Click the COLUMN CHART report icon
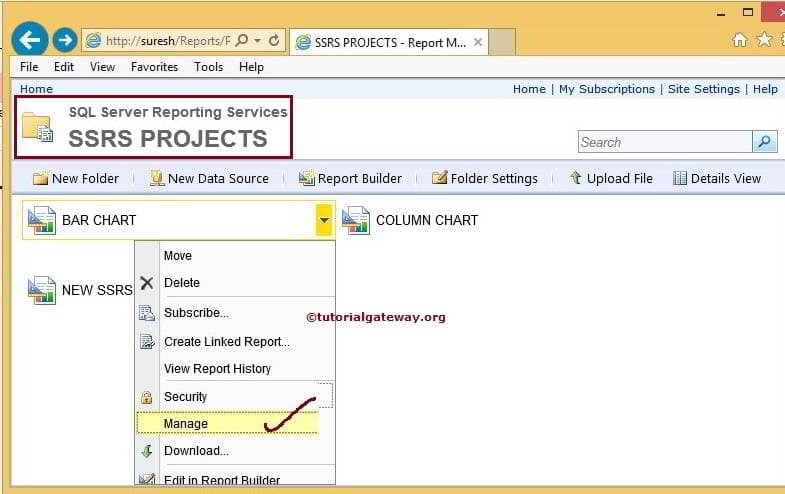 [355, 220]
